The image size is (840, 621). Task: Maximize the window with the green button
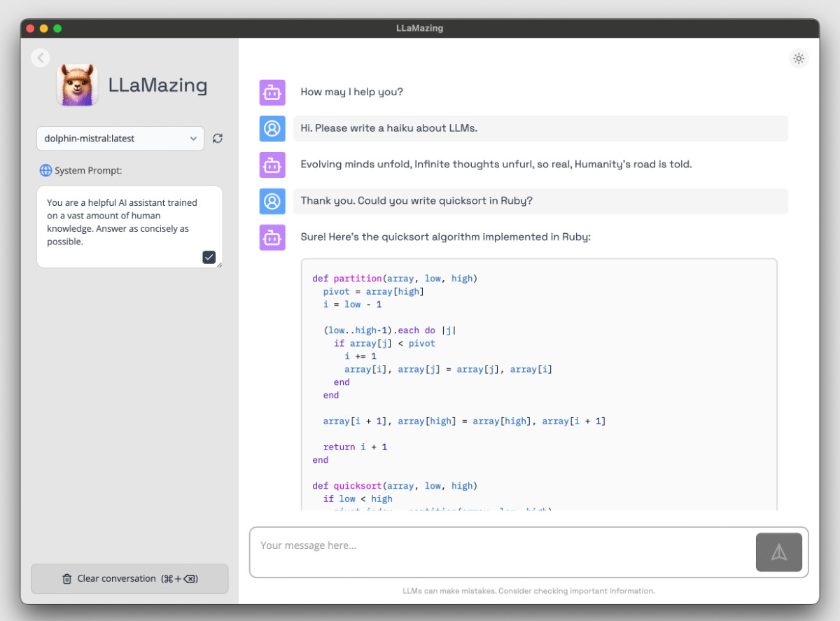(57, 29)
